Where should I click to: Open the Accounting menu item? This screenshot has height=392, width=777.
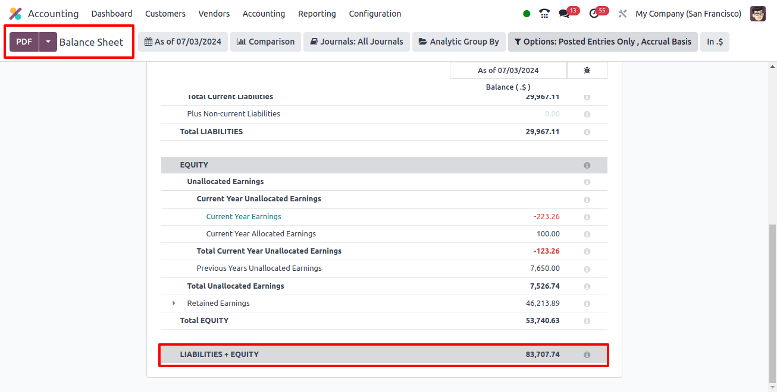(264, 14)
